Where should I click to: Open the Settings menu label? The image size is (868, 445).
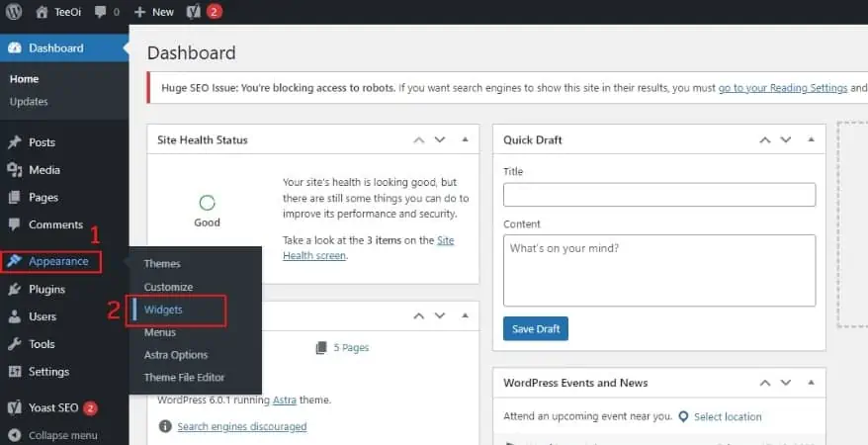click(x=48, y=372)
